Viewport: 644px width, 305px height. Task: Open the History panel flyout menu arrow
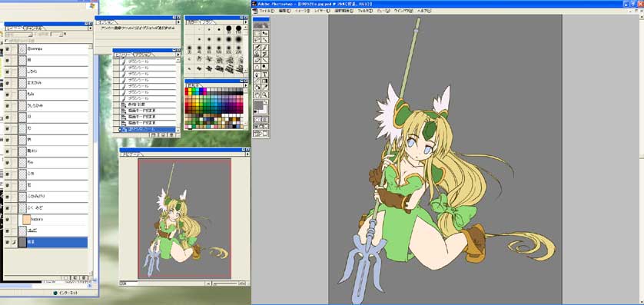[x=178, y=55]
